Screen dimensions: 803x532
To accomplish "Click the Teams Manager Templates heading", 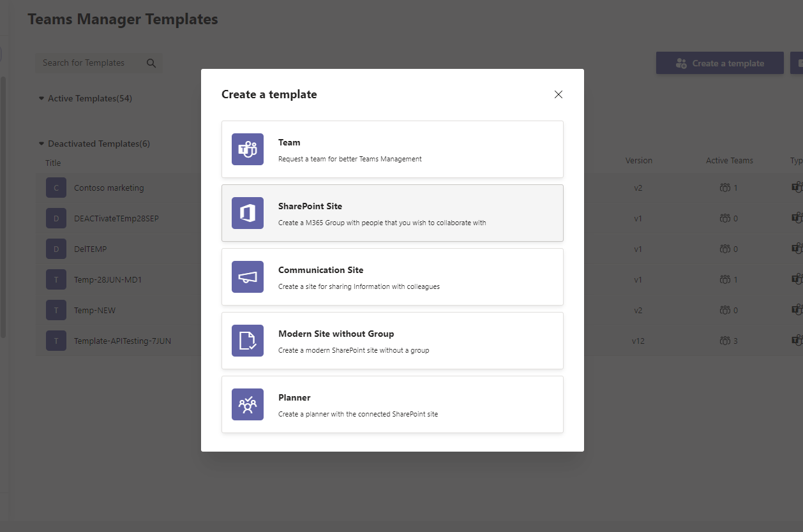I will [123, 19].
